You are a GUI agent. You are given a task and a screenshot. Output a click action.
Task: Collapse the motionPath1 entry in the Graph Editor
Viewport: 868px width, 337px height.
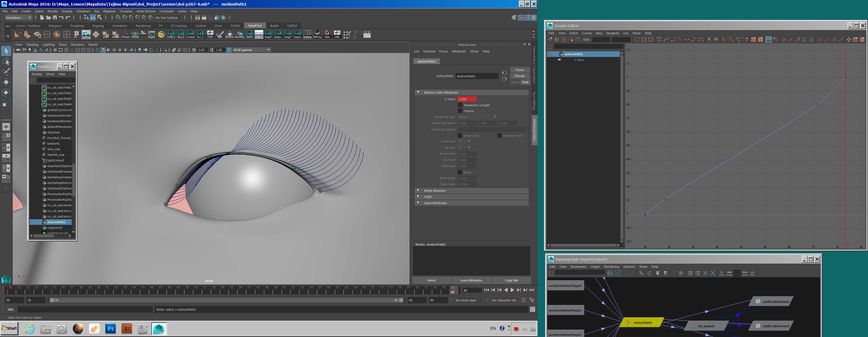pyautogui.click(x=550, y=54)
